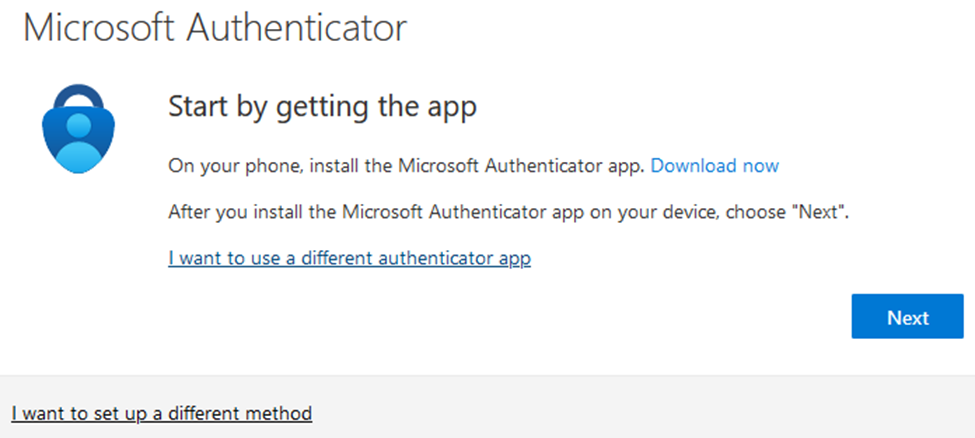
Task: Click the Start by getting the app heading
Action: (x=322, y=108)
